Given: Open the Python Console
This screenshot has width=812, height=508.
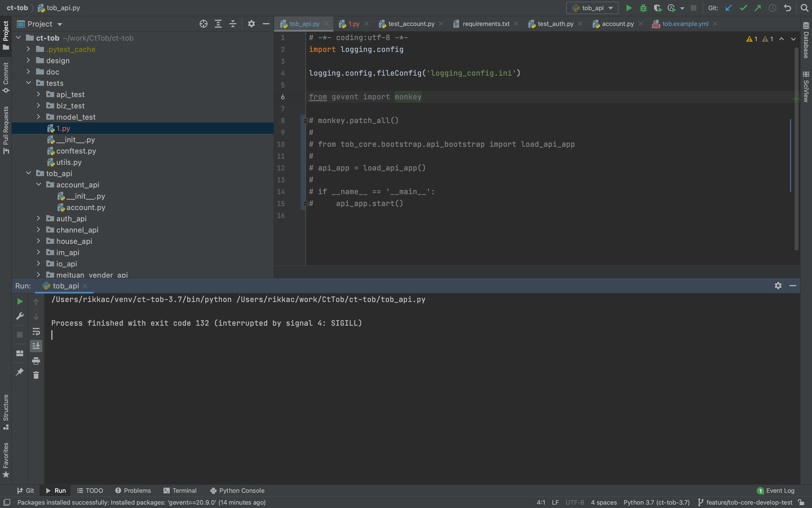Looking at the screenshot, I should [x=237, y=491].
